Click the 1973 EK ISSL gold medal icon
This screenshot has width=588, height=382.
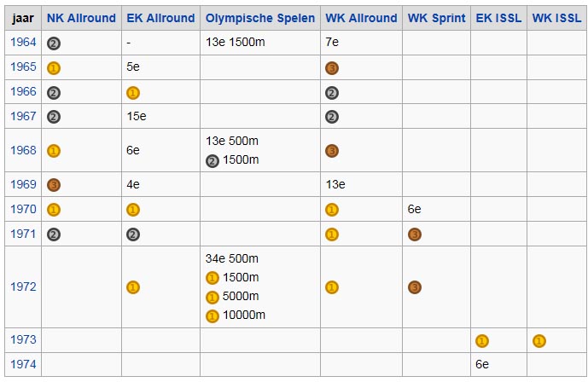[482, 341]
